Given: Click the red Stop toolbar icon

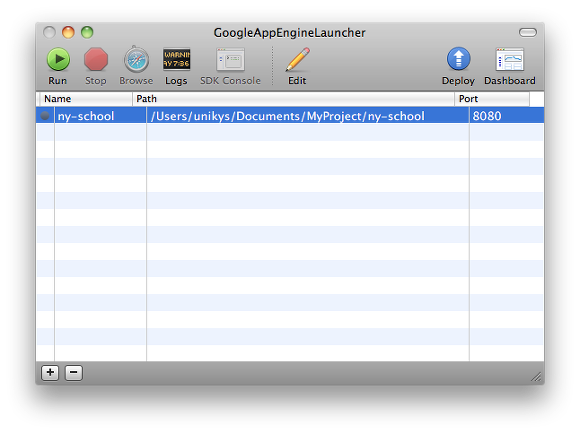Looking at the screenshot, I should coord(96,60).
